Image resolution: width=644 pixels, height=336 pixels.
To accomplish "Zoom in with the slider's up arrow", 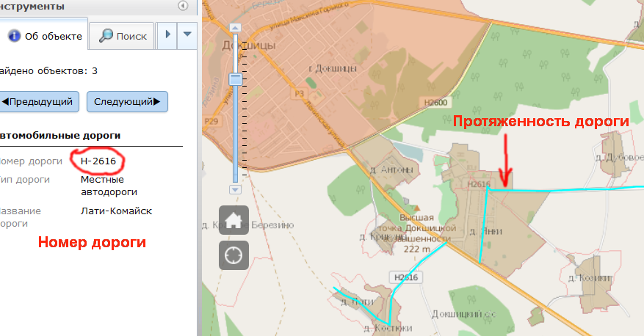I will (x=235, y=28).
